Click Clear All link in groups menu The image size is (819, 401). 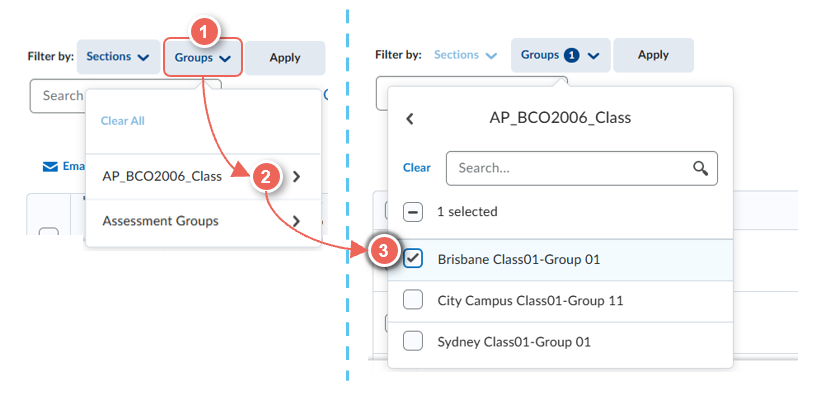point(123,121)
